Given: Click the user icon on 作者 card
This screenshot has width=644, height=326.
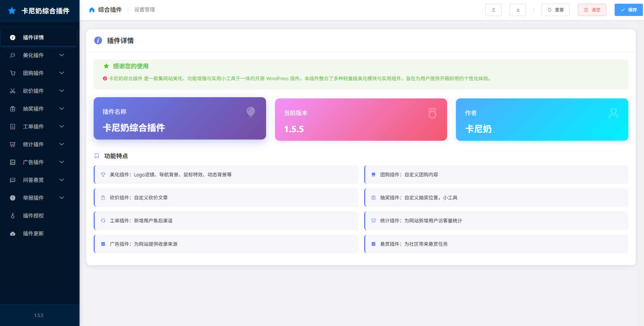Looking at the screenshot, I should pyautogui.click(x=613, y=113).
